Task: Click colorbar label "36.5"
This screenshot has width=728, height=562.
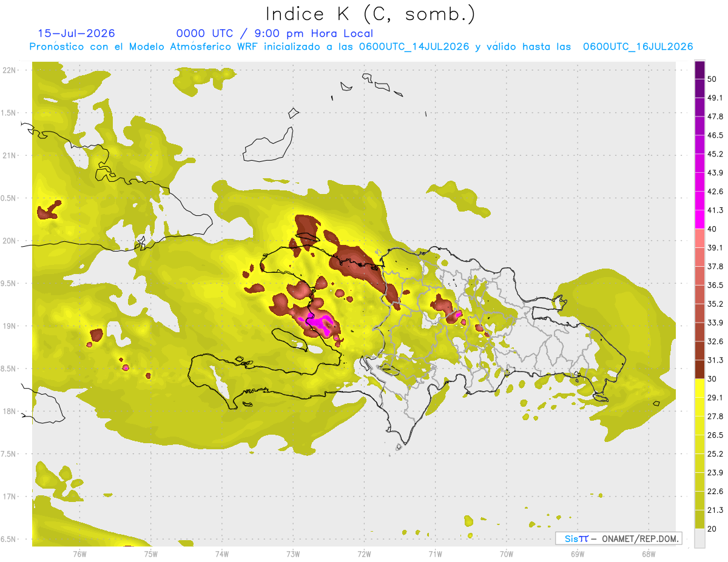Action: pyautogui.click(x=715, y=285)
